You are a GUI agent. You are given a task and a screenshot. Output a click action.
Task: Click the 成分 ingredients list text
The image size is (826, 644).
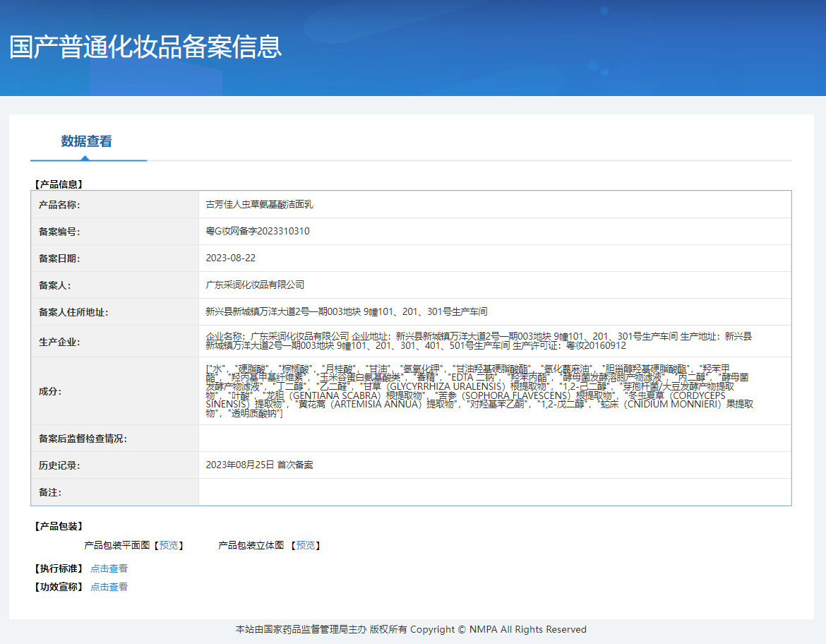[x=479, y=391]
